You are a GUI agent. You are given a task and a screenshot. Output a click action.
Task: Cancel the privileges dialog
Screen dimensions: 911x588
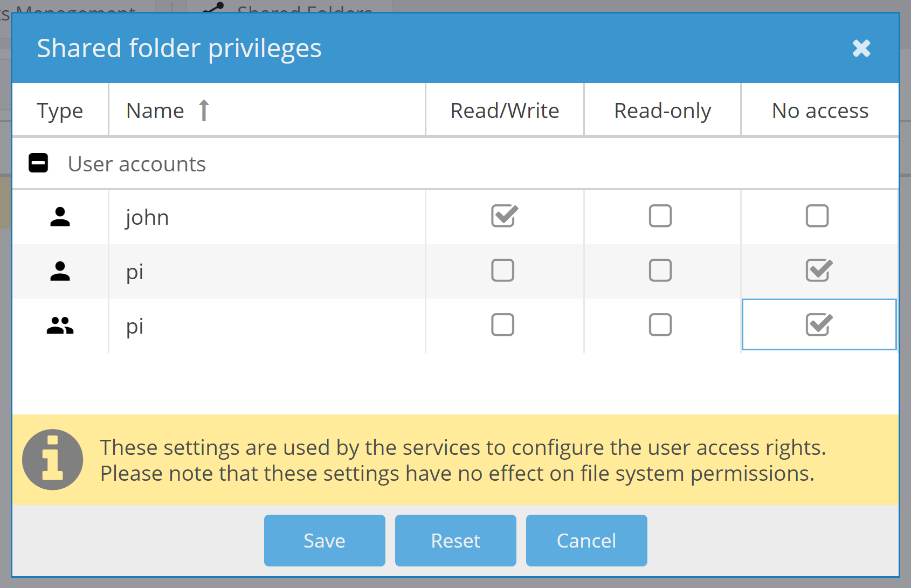pos(586,541)
